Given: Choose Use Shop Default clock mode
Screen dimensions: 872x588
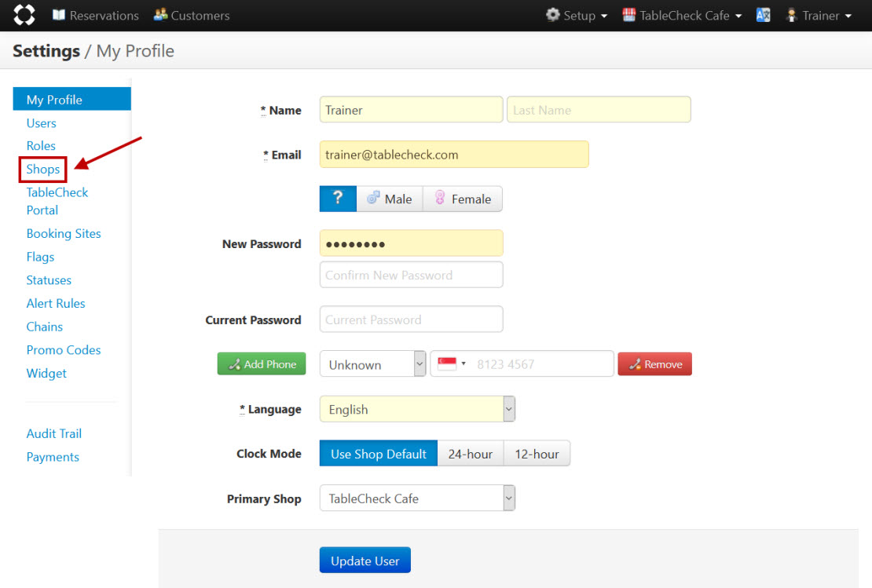Looking at the screenshot, I should 378,454.
